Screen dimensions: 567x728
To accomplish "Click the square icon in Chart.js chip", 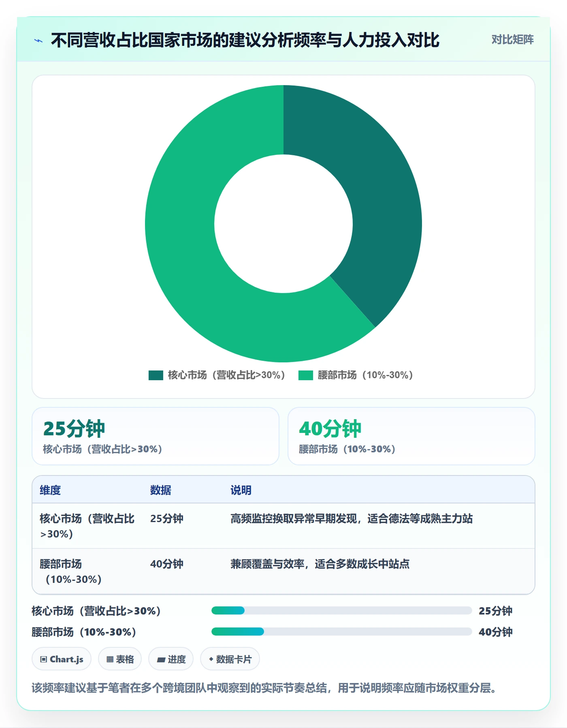I will [x=44, y=659].
